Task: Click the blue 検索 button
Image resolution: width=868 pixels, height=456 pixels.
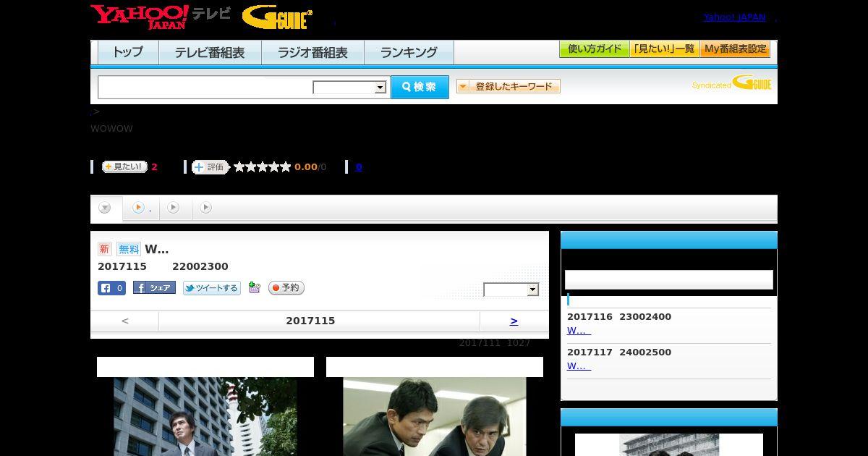Action: [420, 87]
